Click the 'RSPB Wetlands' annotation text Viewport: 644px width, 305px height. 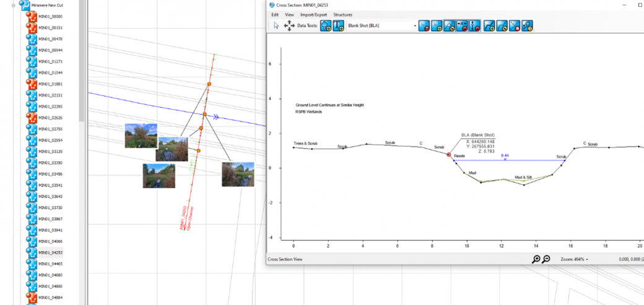tap(309, 112)
